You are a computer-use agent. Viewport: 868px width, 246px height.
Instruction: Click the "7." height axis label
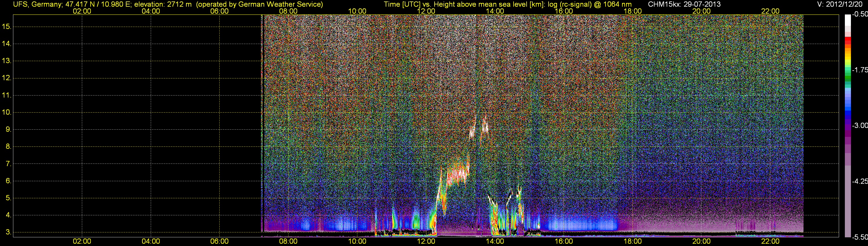point(8,164)
